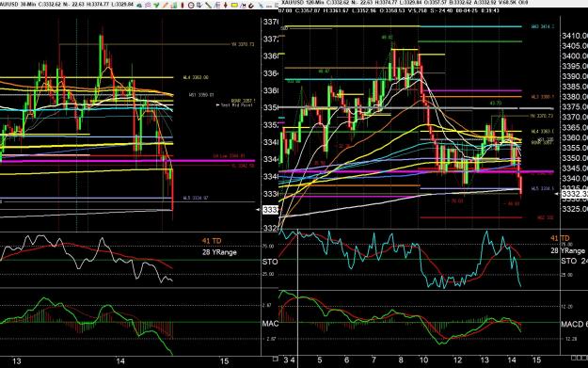
Task: Click the 75.00 level in right stochastic panel
Action: (x=566, y=245)
